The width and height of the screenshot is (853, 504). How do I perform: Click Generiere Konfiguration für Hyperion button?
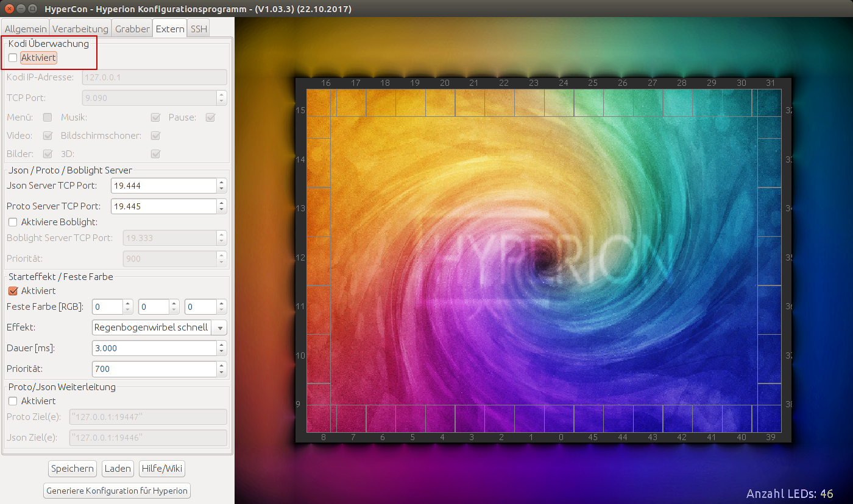[x=118, y=491]
